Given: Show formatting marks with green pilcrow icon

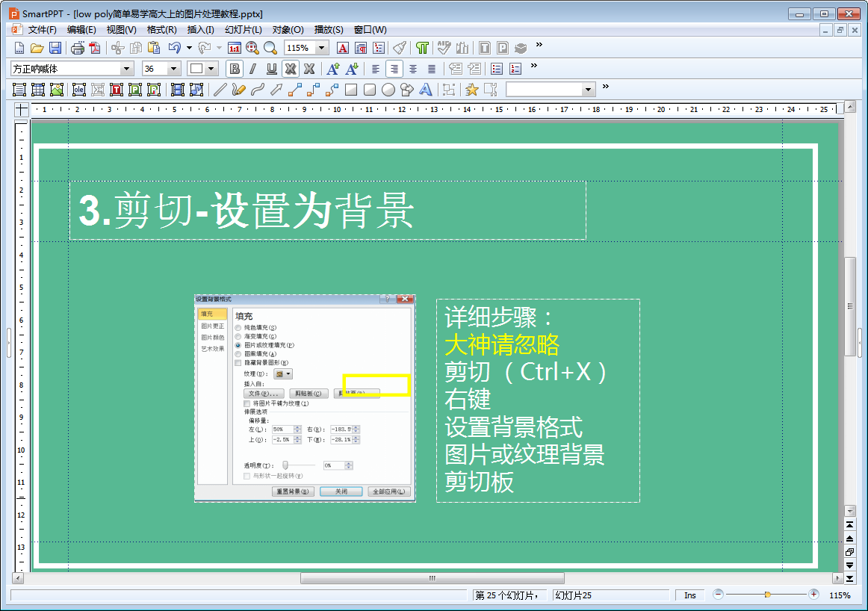Looking at the screenshot, I should 422,48.
